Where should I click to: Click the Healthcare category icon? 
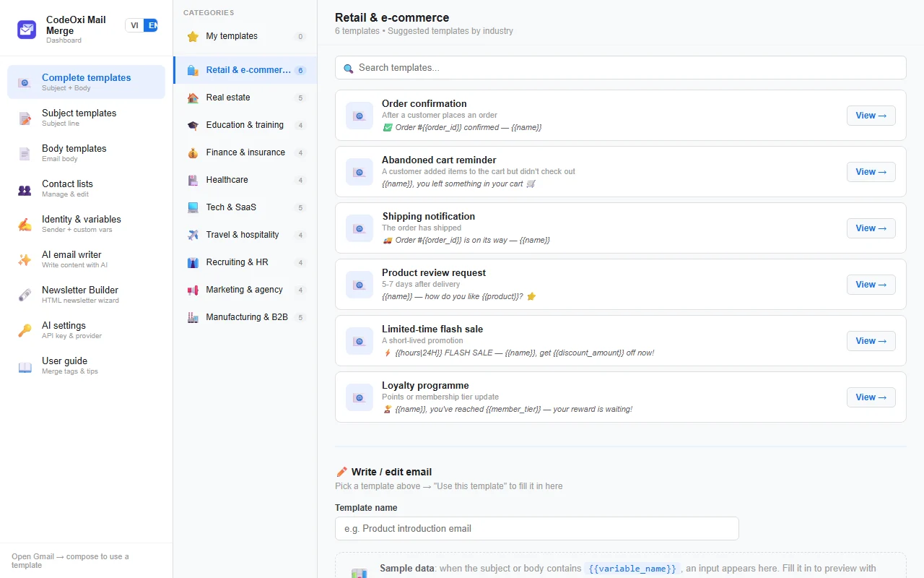coord(193,180)
